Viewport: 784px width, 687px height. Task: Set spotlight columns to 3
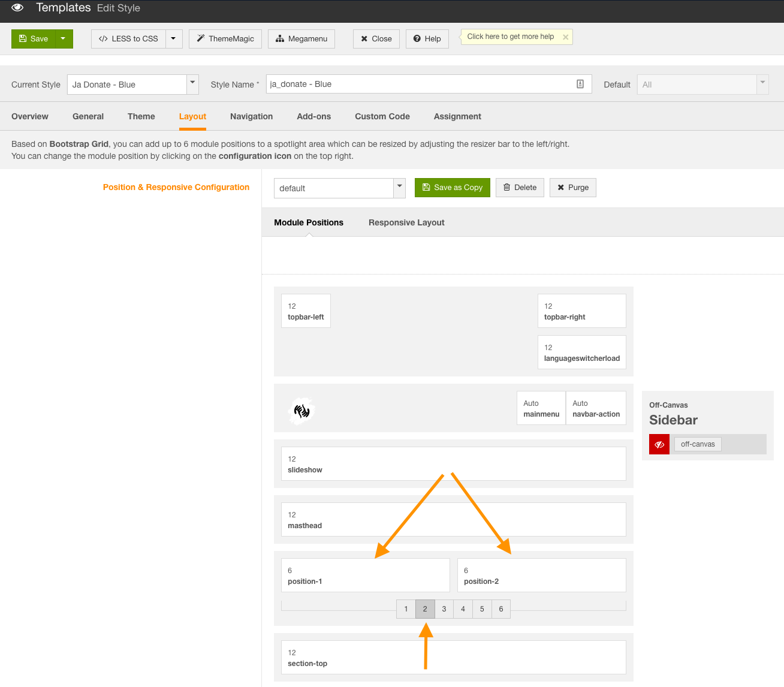click(x=444, y=609)
